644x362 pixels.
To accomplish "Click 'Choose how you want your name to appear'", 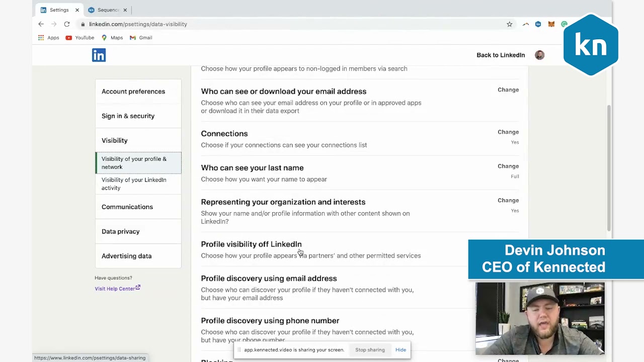I will (264, 179).
